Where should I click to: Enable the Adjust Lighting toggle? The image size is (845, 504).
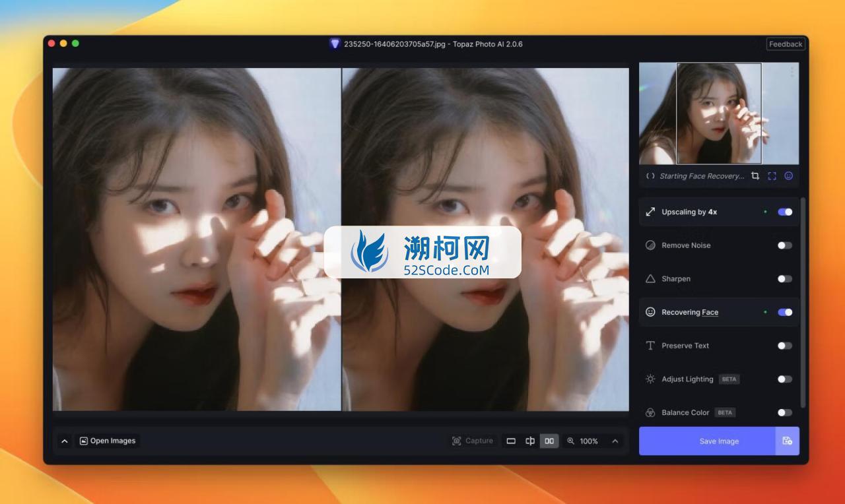[785, 379]
